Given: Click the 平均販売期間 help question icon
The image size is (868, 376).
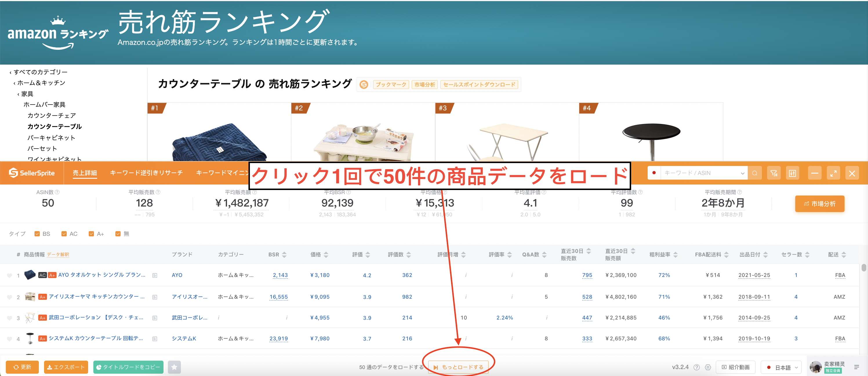Looking at the screenshot, I should (x=740, y=192).
